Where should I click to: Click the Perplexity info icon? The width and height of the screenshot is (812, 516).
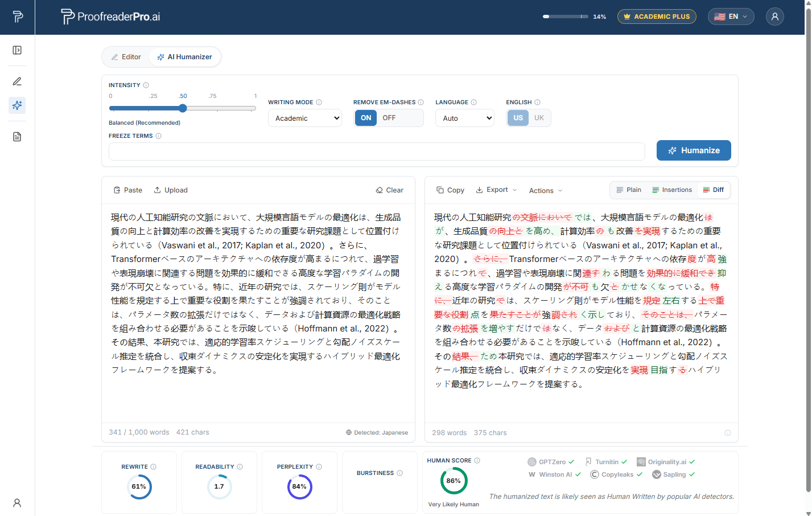[319, 467]
